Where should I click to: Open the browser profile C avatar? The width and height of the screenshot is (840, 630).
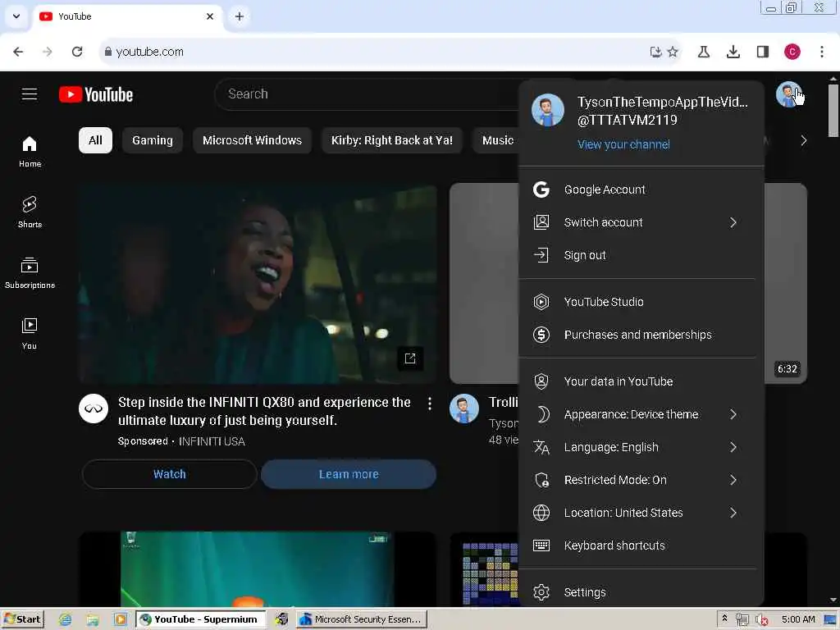[x=792, y=52]
